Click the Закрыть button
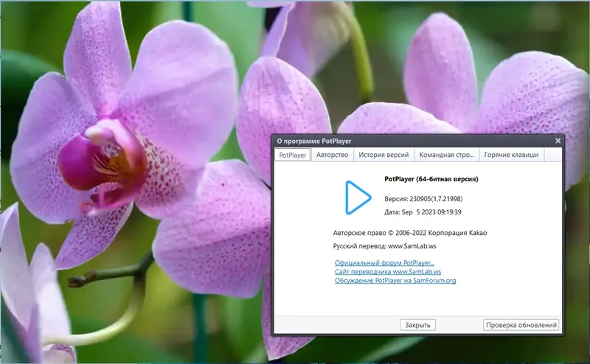Screen dimensions: 590x364 [x=417, y=325]
